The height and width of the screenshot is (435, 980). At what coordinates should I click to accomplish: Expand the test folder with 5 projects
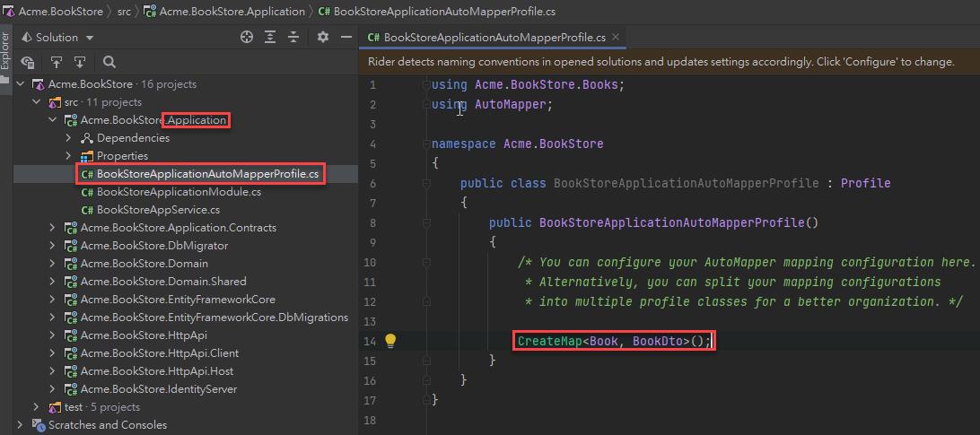pos(37,407)
